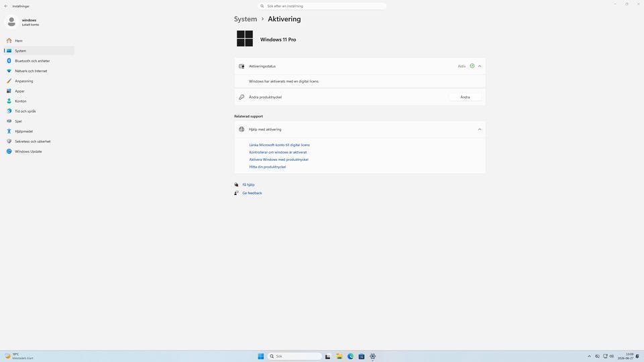Open Länka Microsoft-konto till digital licens link
The width and height of the screenshot is (644, 362).
coord(279,145)
